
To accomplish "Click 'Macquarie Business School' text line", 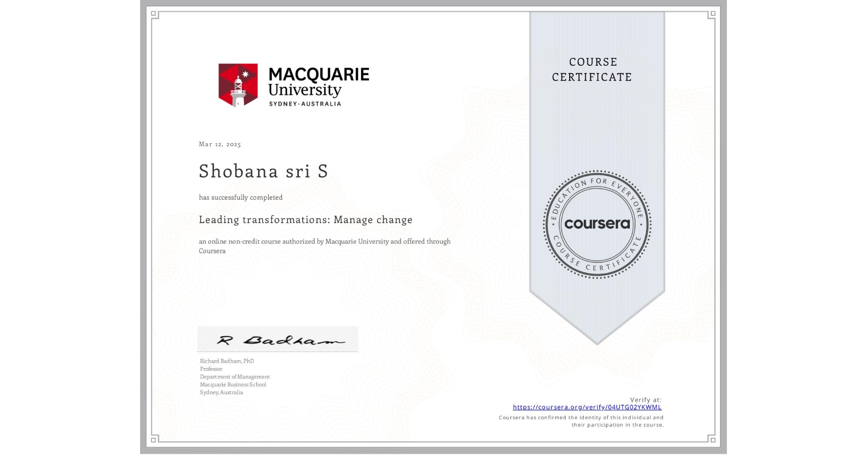I will pos(233,384).
